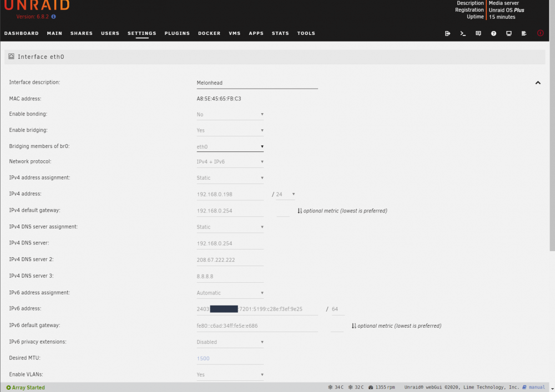Open Apps menu tab
The width and height of the screenshot is (555, 392).
click(256, 33)
